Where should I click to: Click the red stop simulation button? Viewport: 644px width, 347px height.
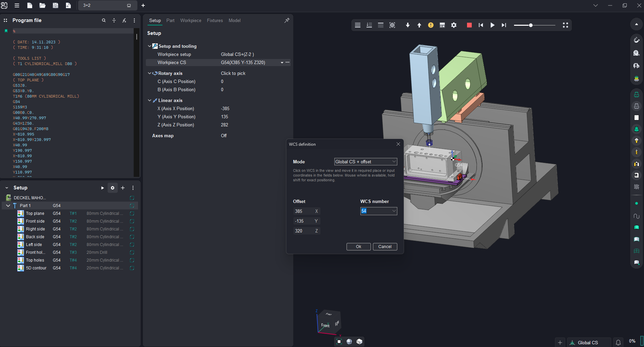(469, 25)
